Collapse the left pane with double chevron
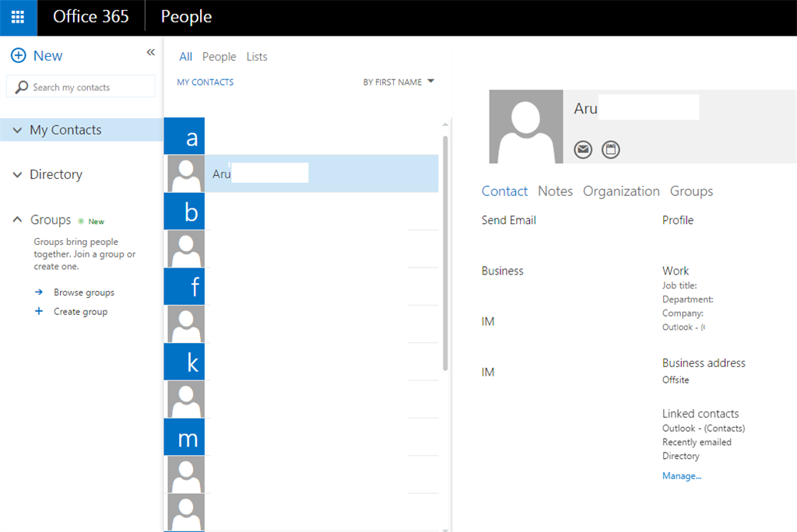The height and width of the screenshot is (532, 797). [151, 52]
